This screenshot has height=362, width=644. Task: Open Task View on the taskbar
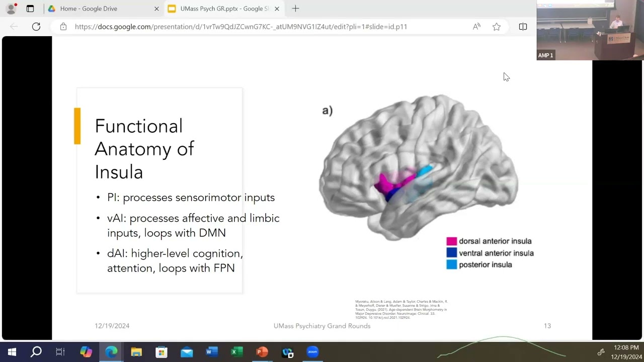60,352
